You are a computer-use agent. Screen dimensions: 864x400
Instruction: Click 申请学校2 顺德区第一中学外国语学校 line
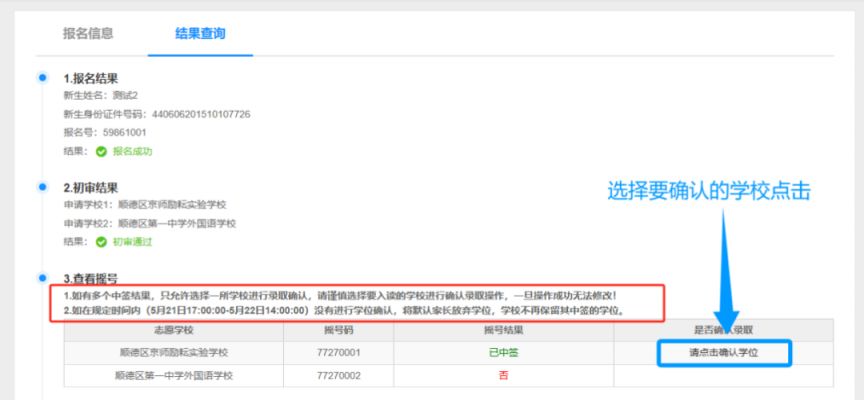[x=150, y=224]
